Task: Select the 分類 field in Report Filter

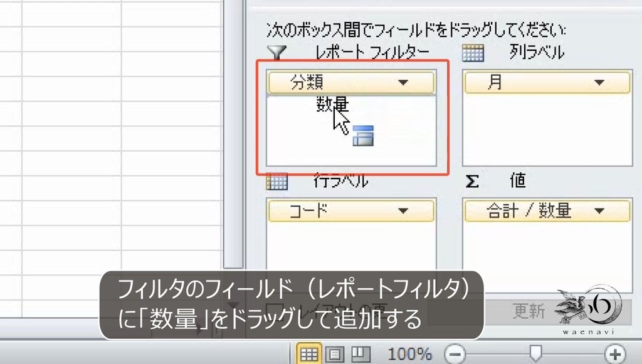Action: coord(351,83)
